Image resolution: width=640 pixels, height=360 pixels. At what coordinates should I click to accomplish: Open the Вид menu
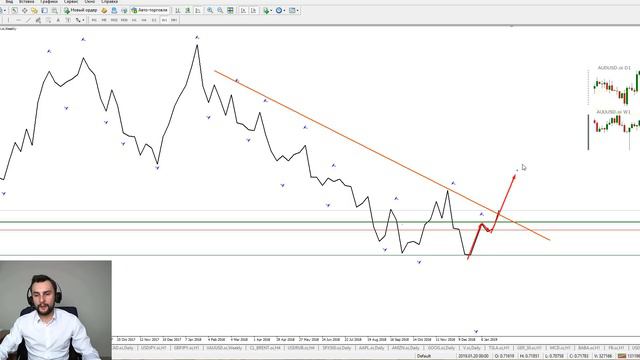pos(9,2)
